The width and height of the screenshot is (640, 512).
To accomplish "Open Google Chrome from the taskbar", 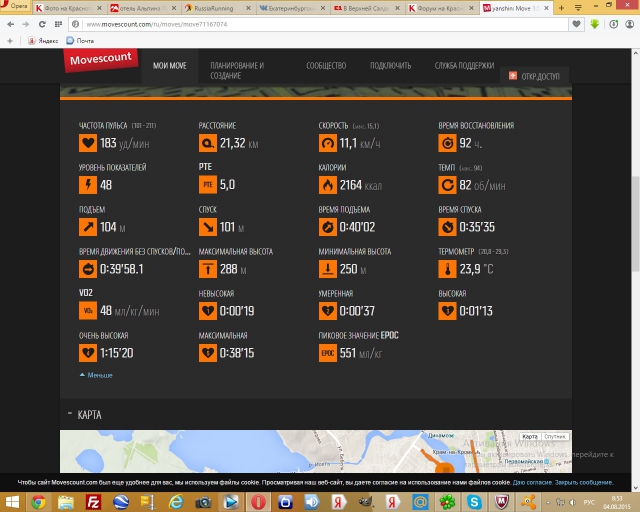I will [39, 502].
